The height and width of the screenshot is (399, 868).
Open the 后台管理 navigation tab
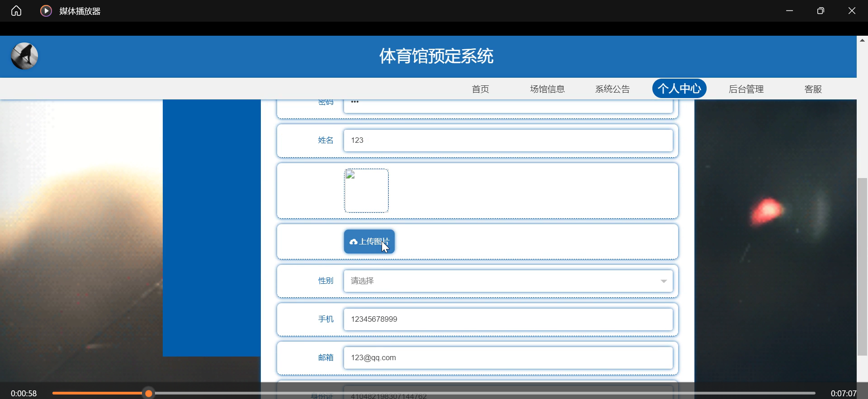[x=746, y=89]
